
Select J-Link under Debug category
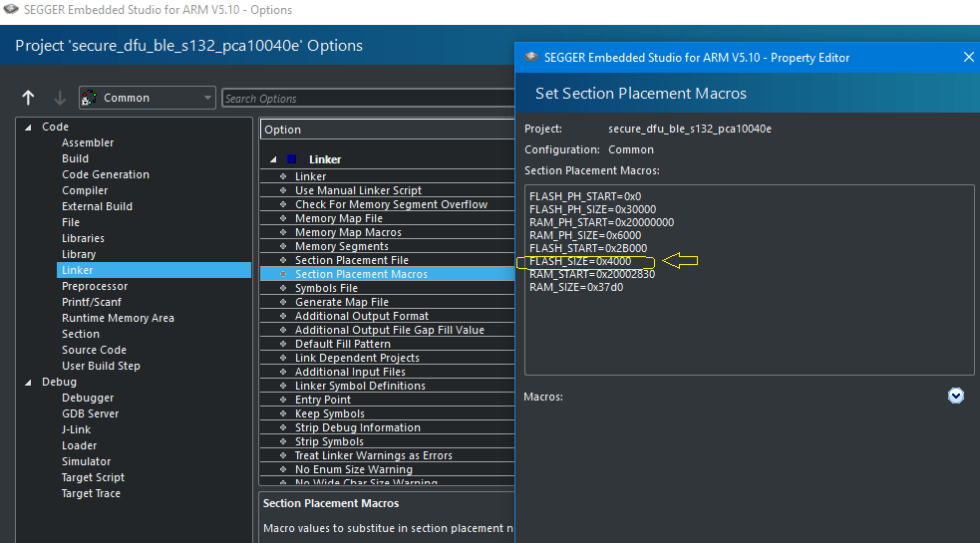click(x=79, y=429)
